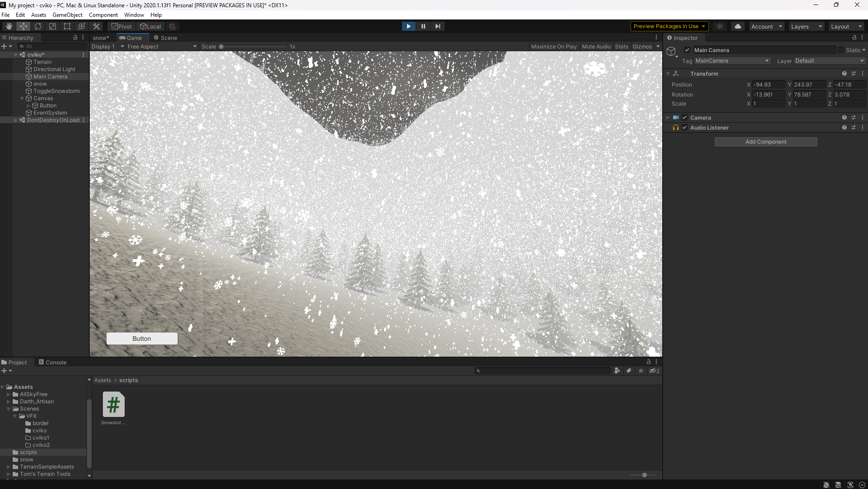Viewport: 868px width, 489px height.
Task: Open the Layout dropdown
Action: tap(846, 26)
